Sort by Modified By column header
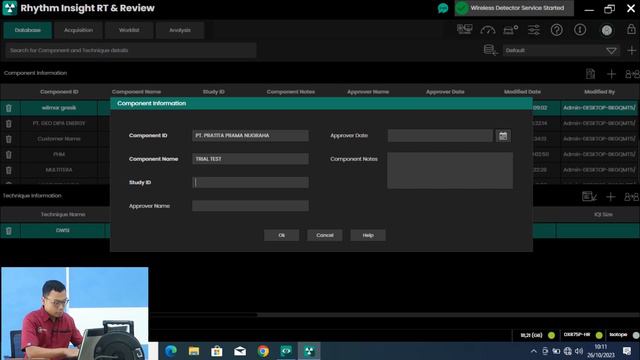Image resolution: width=640 pixels, height=360 pixels. (x=599, y=92)
